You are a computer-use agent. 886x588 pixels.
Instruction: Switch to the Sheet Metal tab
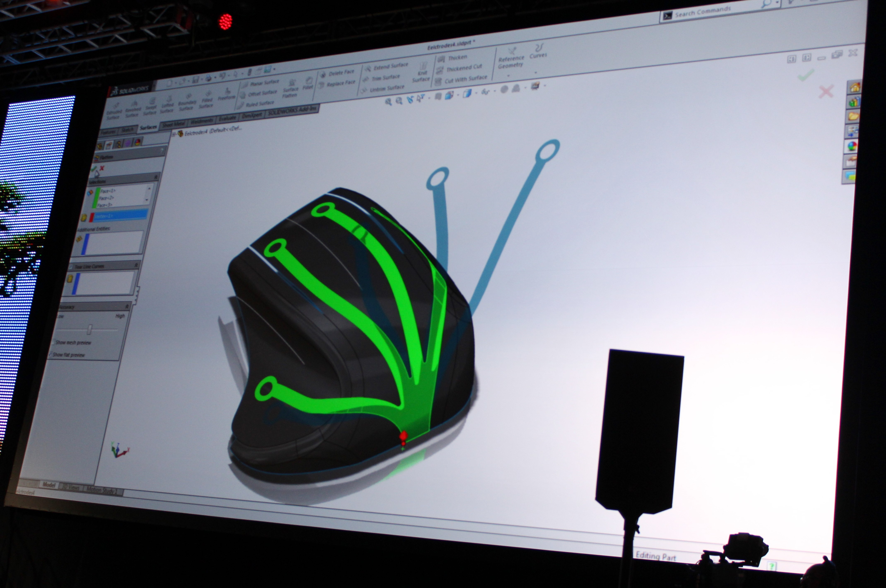174,125
